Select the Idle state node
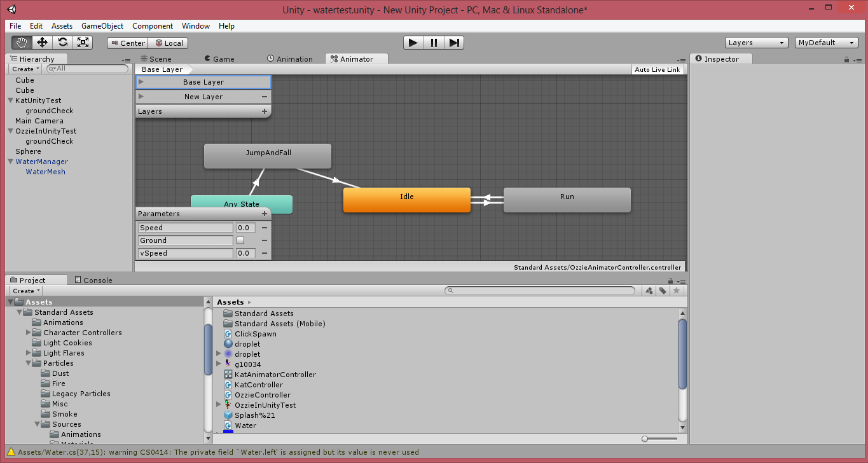 coord(407,200)
